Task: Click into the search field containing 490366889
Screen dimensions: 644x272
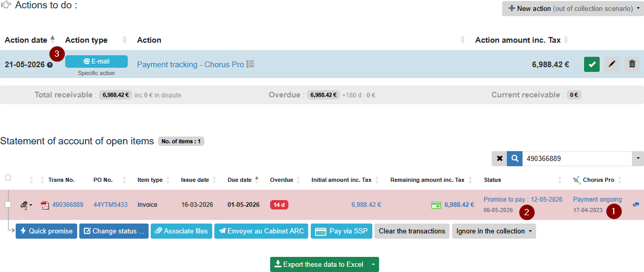Action: coord(577,158)
